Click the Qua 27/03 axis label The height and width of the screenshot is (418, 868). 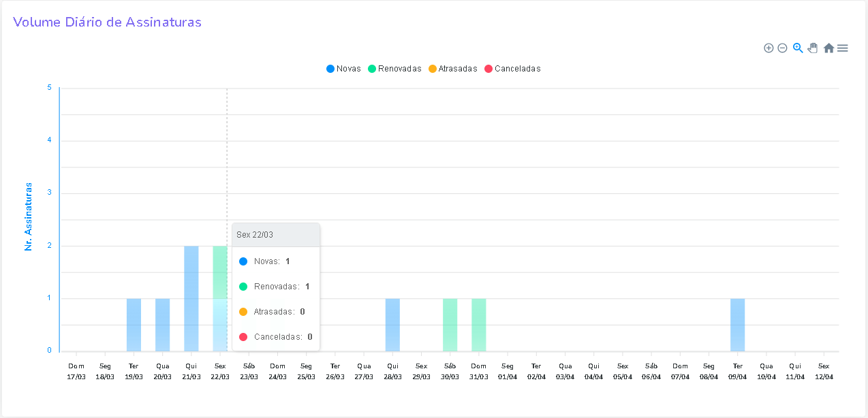[x=364, y=371]
